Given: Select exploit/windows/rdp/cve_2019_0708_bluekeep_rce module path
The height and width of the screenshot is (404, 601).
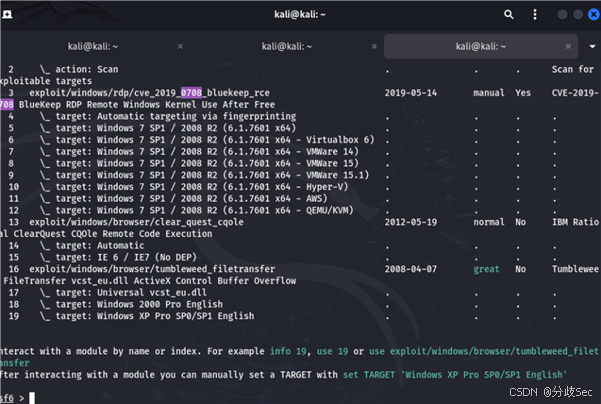Looking at the screenshot, I should click(149, 93).
